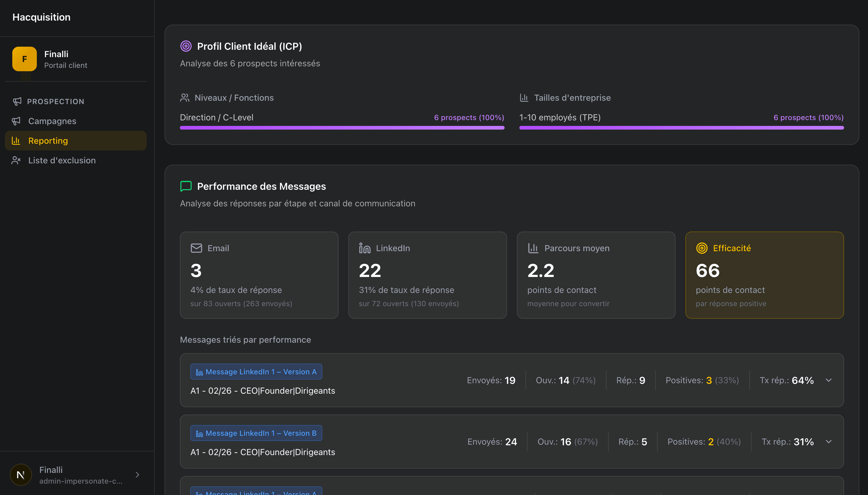Click the campaign name under Version A badge with 19 sent
Screen dimensions: 868x495
coord(263,391)
